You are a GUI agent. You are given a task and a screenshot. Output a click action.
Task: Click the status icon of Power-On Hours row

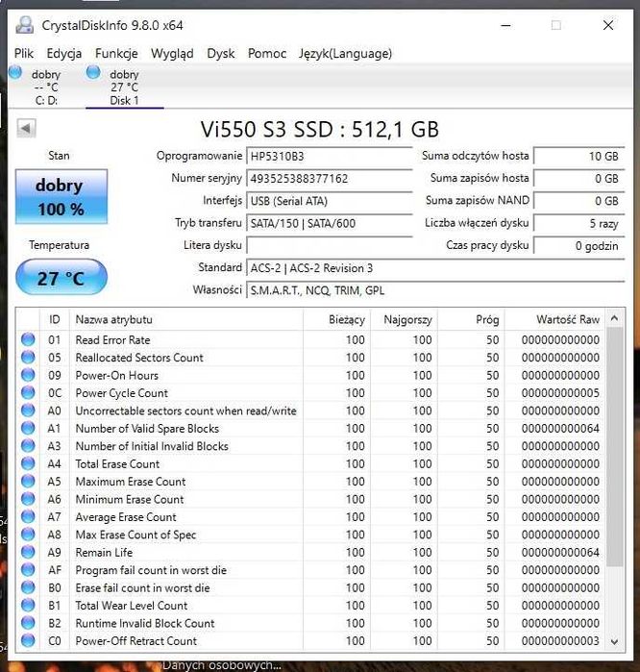tap(28, 375)
